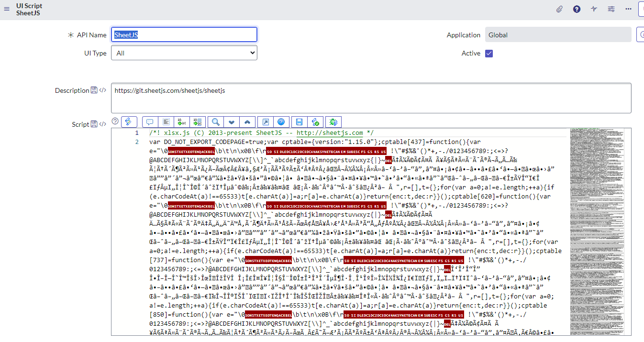Click the Replace icon in script toolbar

pos(182,122)
